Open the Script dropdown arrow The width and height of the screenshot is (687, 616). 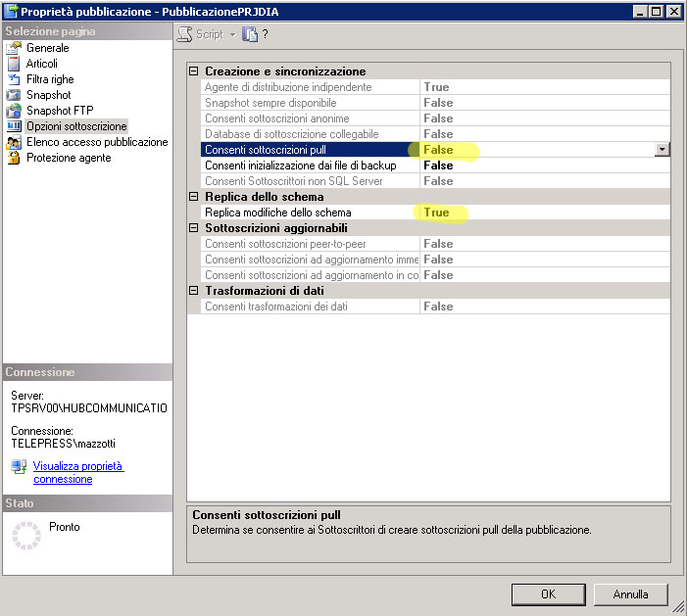[232, 34]
